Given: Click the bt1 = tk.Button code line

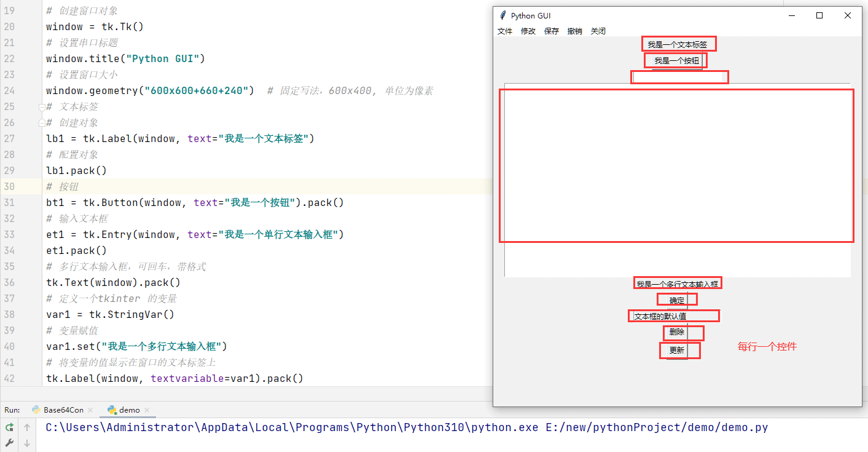Looking at the screenshot, I should coord(195,202).
